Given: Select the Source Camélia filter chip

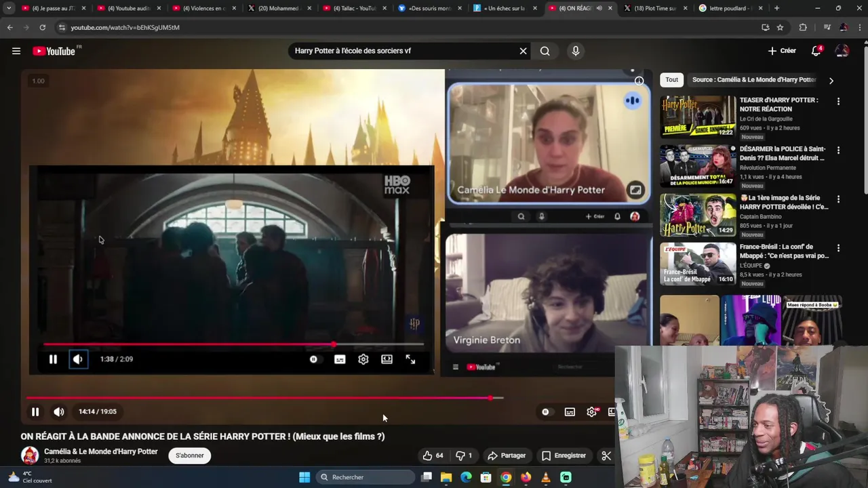Looking at the screenshot, I should point(753,80).
